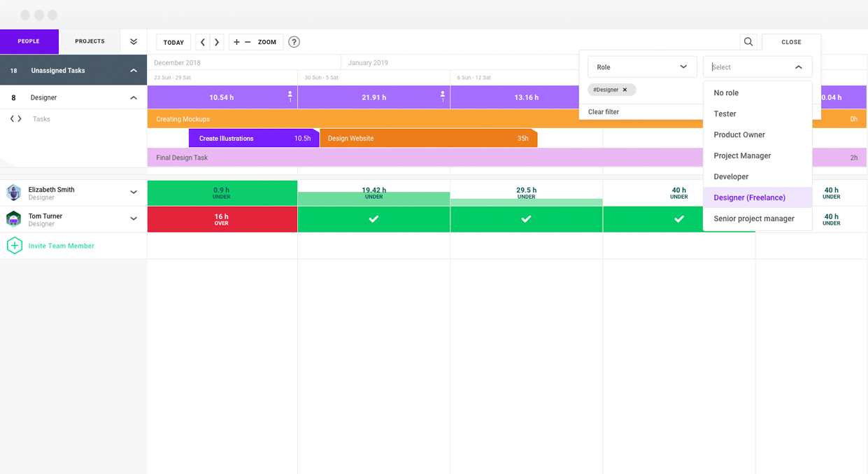This screenshot has height=474, width=868.
Task: Click the Zoom label button
Action: click(267, 42)
